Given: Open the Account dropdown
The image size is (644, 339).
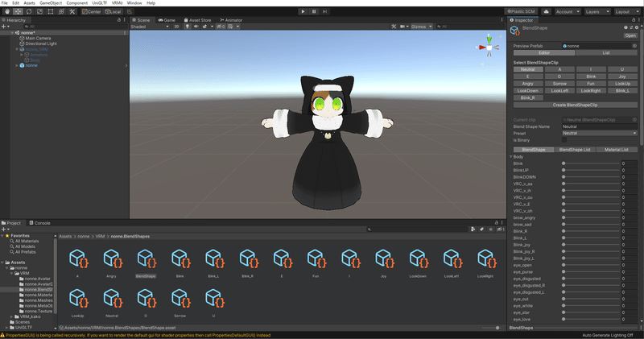Looking at the screenshot, I should coord(568,11).
